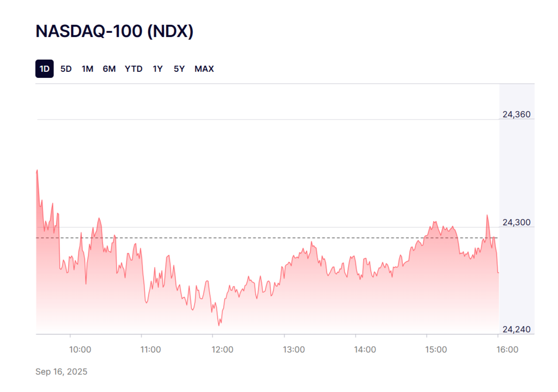
Task: Click the 14:00 time axis label
Action: pos(365,350)
